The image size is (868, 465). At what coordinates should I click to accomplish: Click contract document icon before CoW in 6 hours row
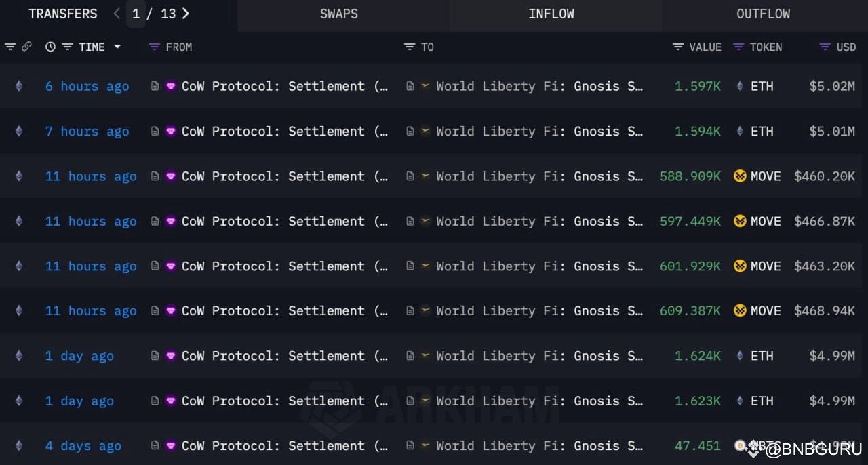(155, 86)
